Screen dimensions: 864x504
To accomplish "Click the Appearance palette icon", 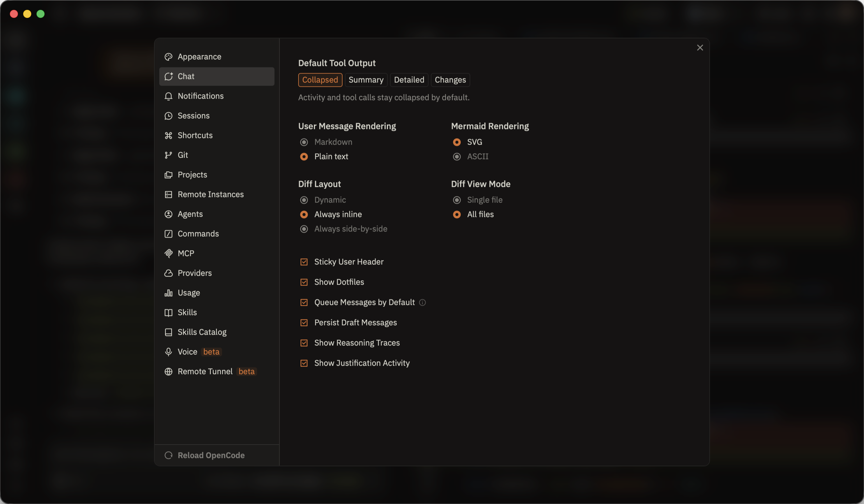I will tap(168, 57).
